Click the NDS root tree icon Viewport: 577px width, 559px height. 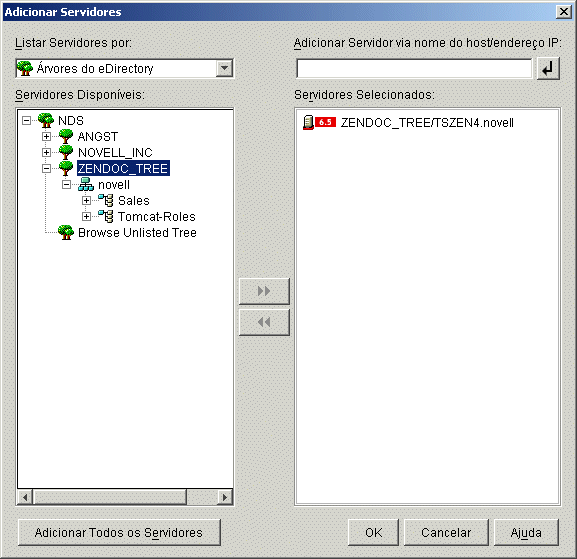point(46,120)
